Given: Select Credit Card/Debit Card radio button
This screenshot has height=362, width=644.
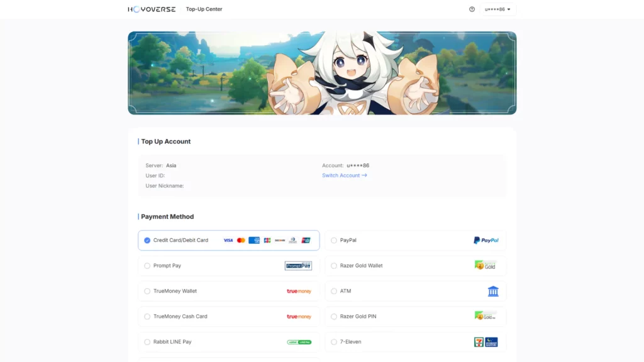Looking at the screenshot, I should [x=147, y=241].
